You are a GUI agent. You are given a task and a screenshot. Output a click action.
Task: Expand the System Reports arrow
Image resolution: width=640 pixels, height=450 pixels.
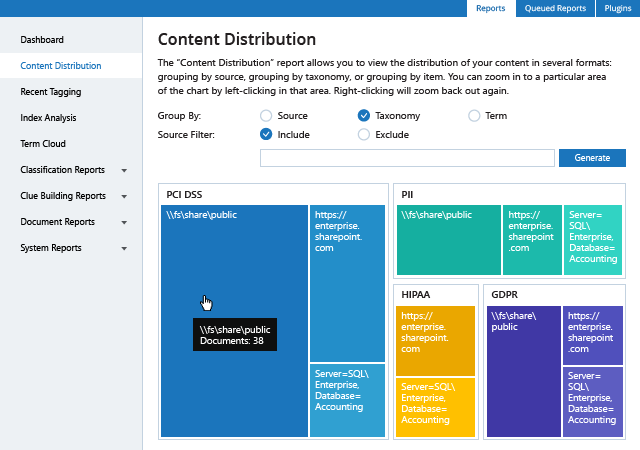[124, 249]
